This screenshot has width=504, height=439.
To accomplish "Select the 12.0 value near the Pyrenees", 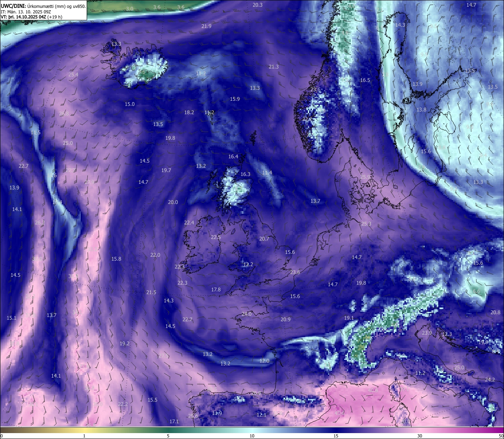I will tap(265, 361).
